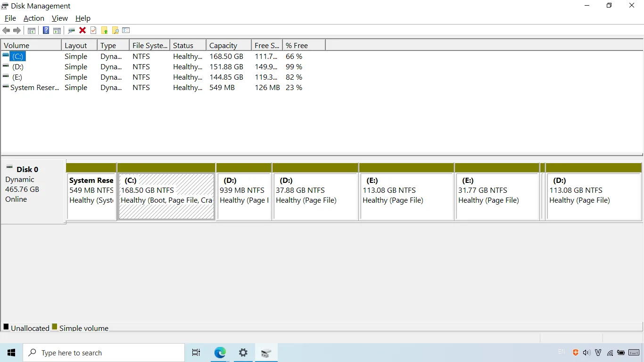The image size is (644, 362).
Task: Toggle the console tree pane icon
Action: pyautogui.click(x=31, y=30)
